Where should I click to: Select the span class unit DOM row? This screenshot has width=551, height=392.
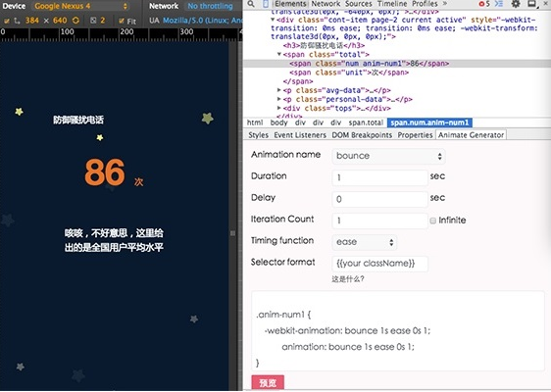pos(349,73)
